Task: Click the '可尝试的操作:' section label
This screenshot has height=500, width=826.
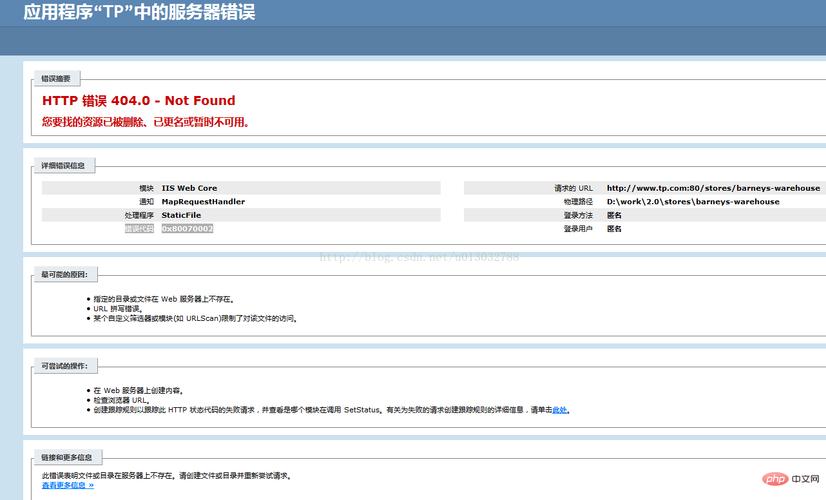Action: [64, 366]
